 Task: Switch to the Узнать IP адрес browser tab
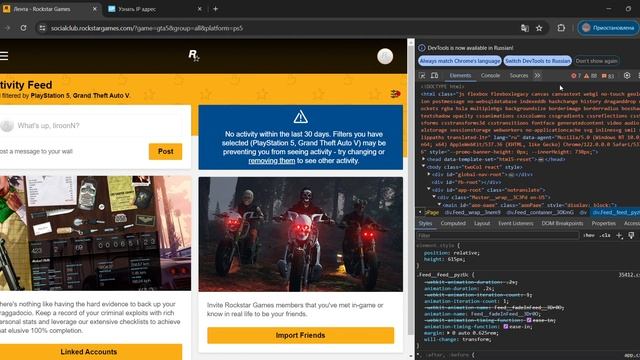[155, 9]
